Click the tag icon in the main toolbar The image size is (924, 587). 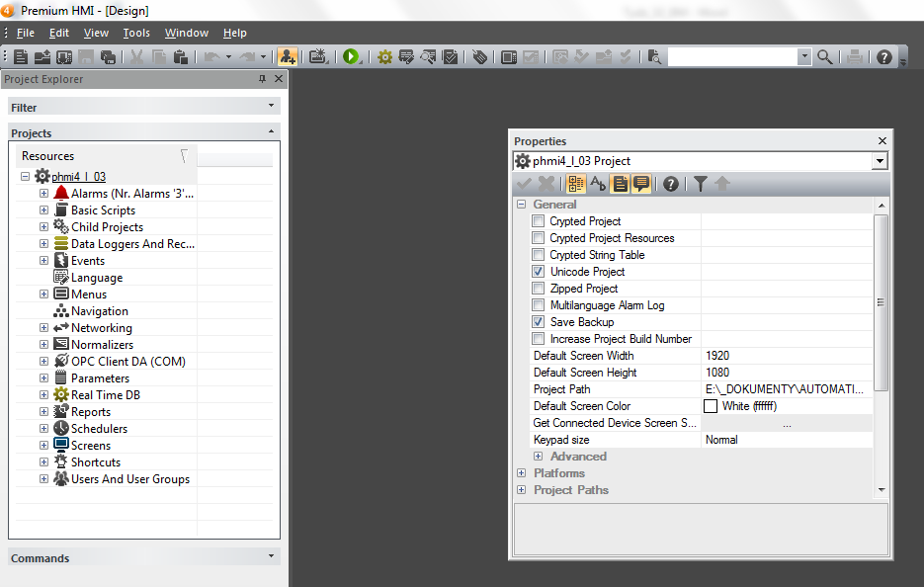point(479,56)
